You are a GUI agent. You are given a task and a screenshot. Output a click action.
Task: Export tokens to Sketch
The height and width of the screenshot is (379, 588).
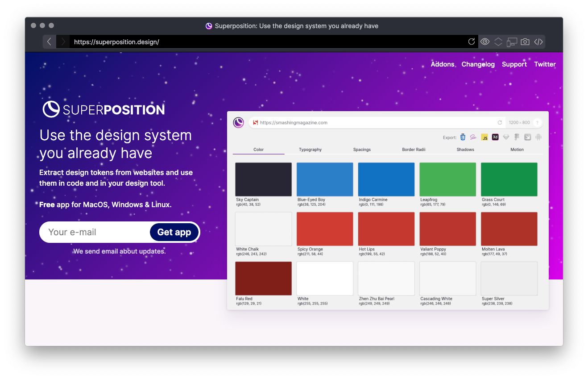(x=506, y=137)
